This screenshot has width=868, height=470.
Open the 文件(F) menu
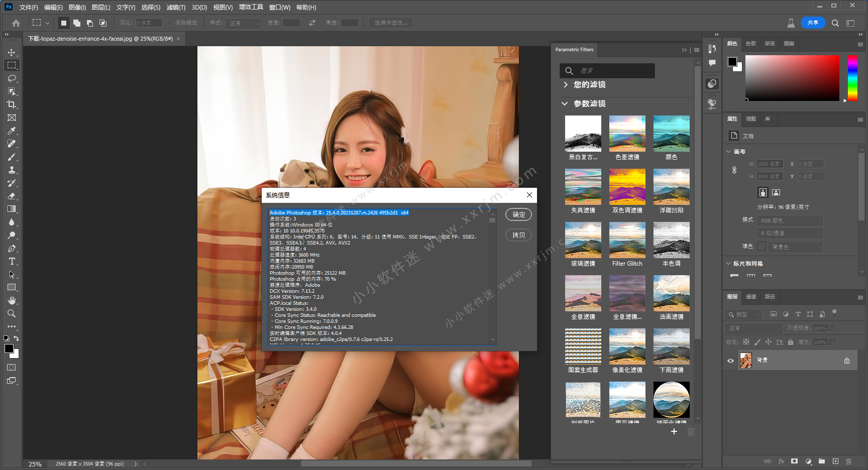pos(28,7)
